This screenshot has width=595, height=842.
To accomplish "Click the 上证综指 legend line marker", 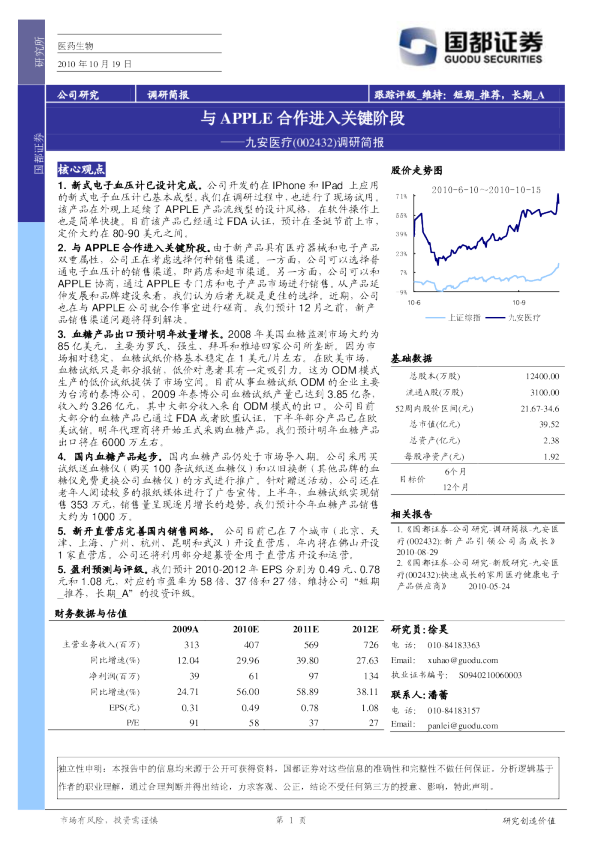I will pos(435,318).
